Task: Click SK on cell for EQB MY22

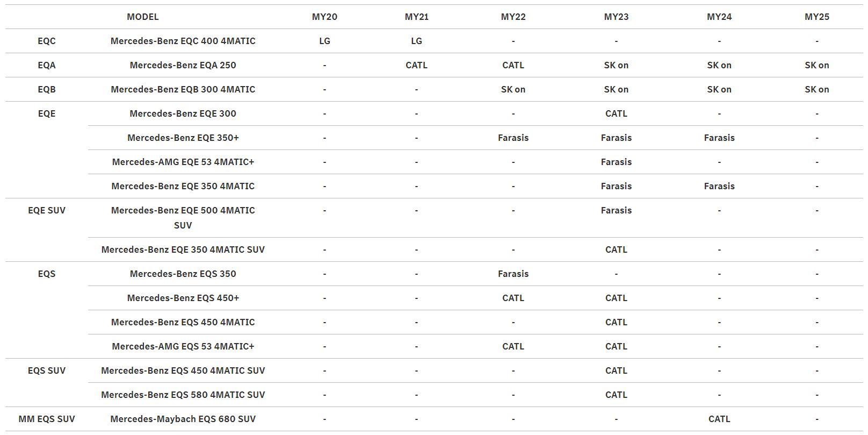Action: pyautogui.click(x=513, y=89)
